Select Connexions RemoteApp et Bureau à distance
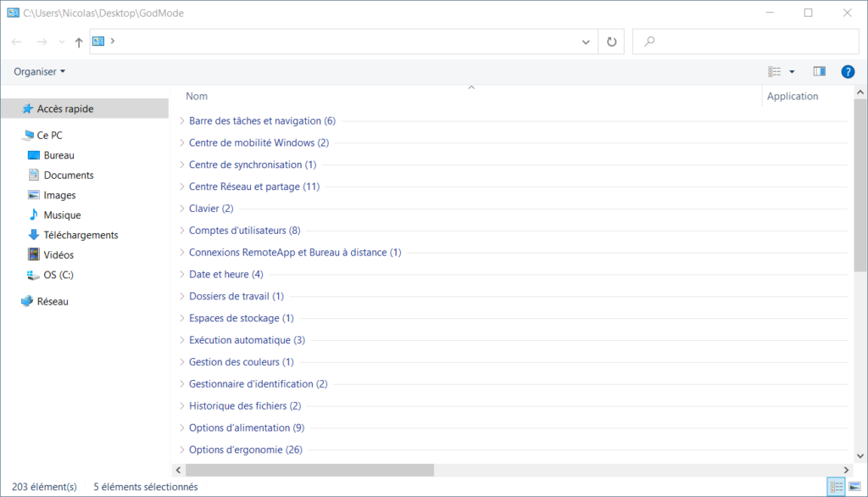868x497 pixels. 295,252
